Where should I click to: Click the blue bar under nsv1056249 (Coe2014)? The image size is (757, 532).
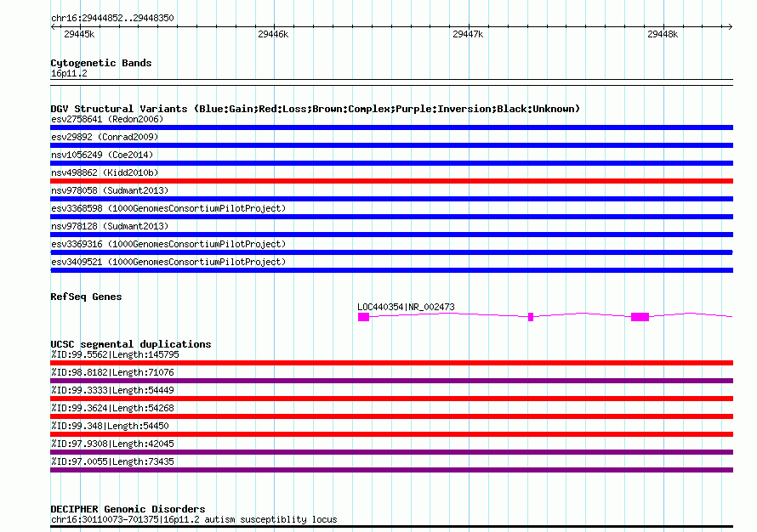click(x=391, y=163)
